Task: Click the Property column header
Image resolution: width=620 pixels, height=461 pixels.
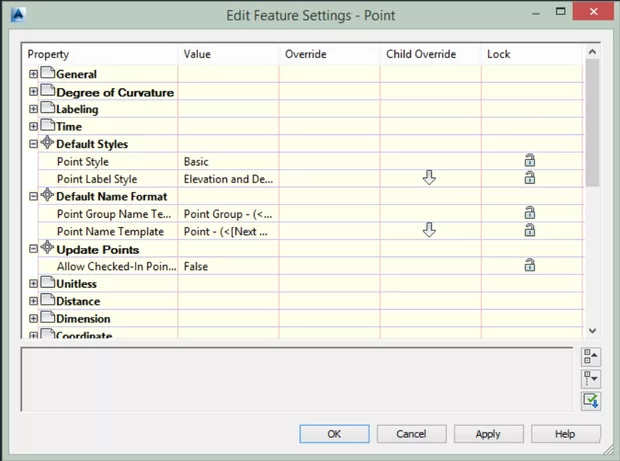Action: pos(100,54)
